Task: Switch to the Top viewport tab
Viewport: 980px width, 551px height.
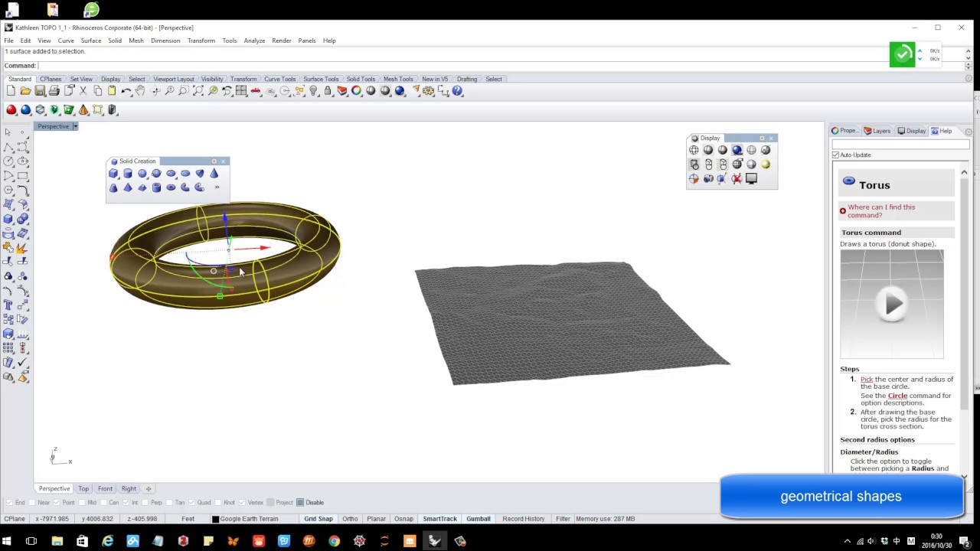Action: pos(83,489)
